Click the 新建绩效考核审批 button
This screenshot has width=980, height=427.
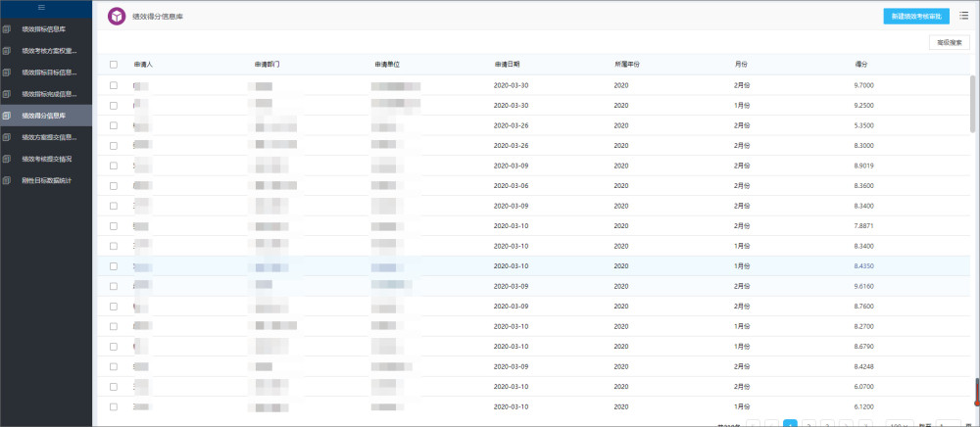pyautogui.click(x=916, y=17)
